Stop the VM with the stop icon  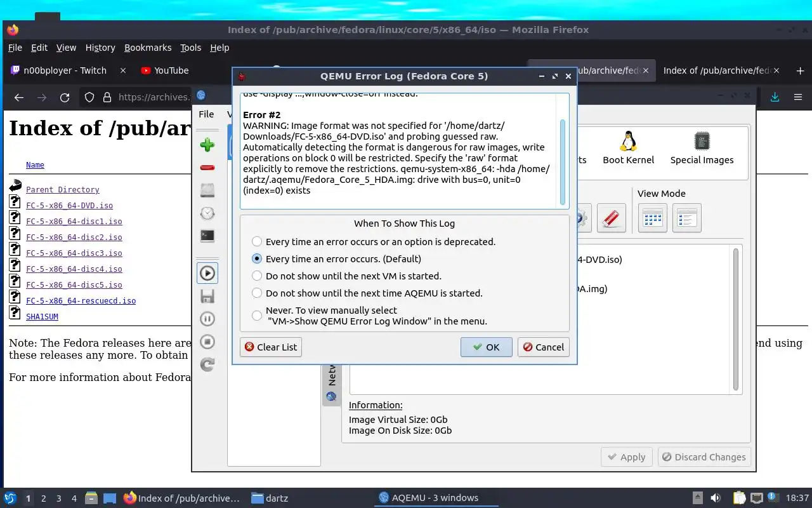click(x=207, y=342)
